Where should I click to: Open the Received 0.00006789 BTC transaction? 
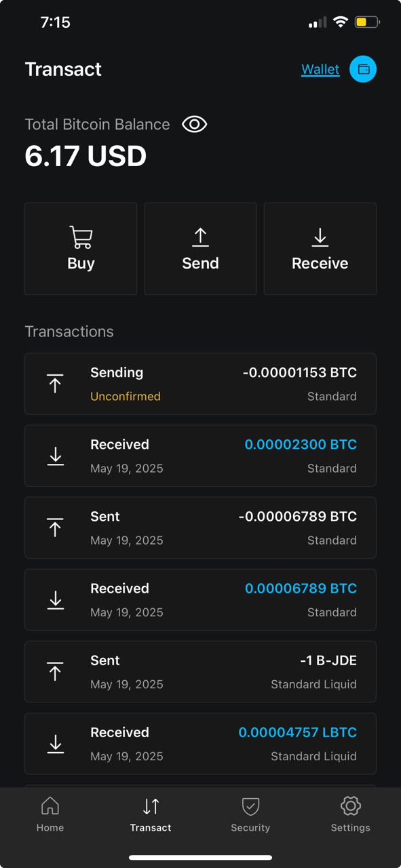click(200, 599)
